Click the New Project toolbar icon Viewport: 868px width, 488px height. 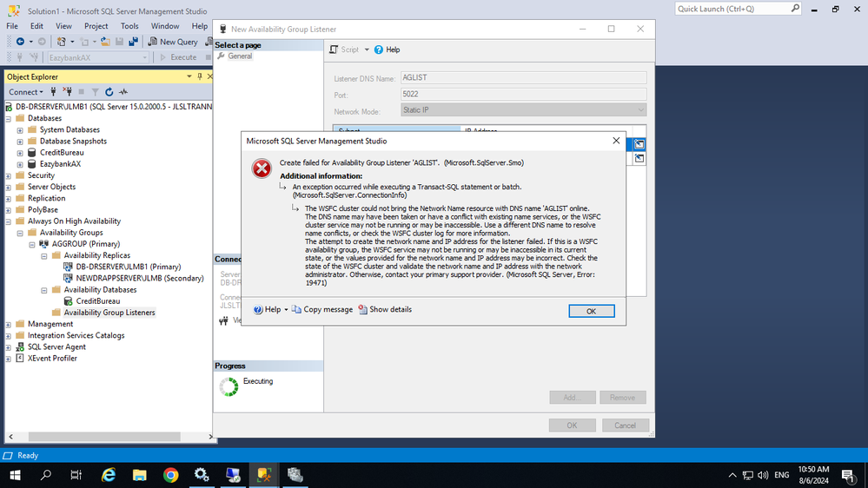pos(62,42)
